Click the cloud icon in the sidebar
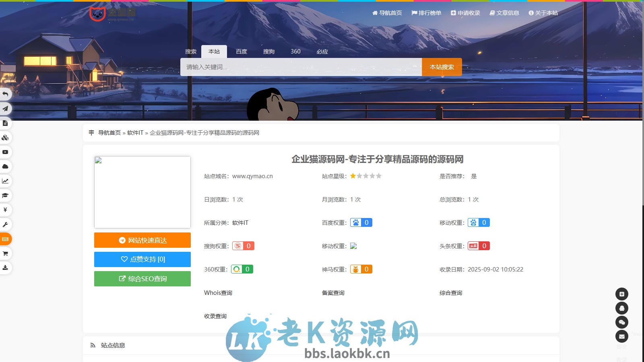The width and height of the screenshot is (644, 362). tap(5, 167)
